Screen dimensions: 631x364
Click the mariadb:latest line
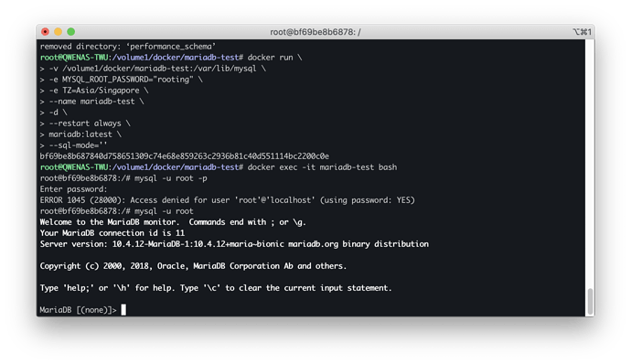point(80,134)
